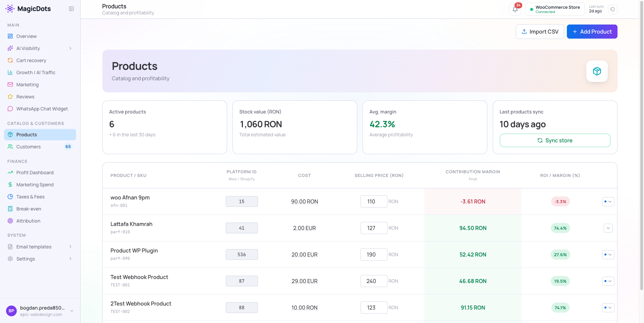
Task: Click the Overview grid icon
Action: (10, 36)
